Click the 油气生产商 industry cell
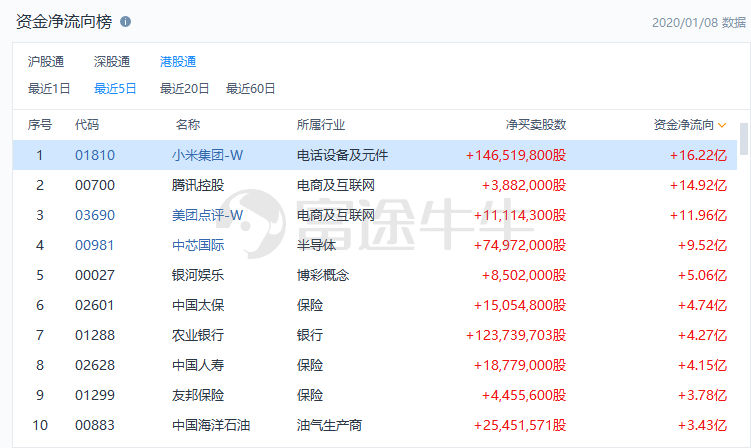751x448 pixels. coord(329,425)
